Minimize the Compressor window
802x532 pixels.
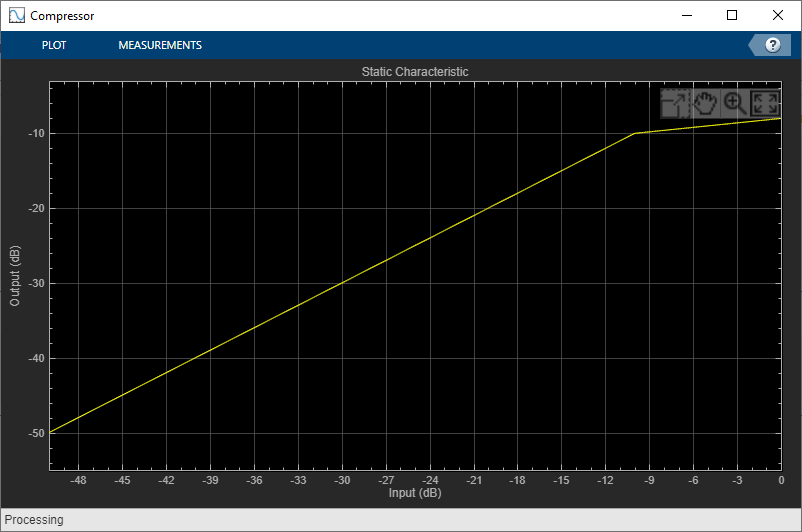(687, 15)
